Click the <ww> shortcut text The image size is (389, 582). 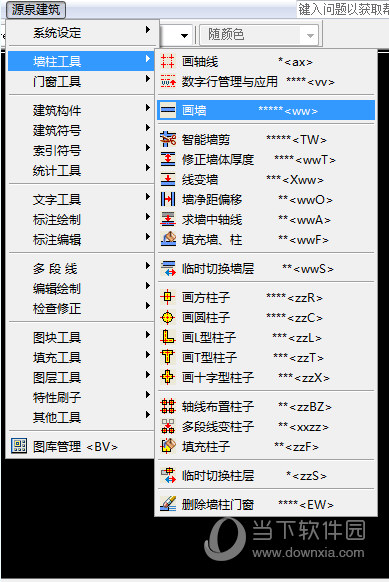click(x=301, y=111)
